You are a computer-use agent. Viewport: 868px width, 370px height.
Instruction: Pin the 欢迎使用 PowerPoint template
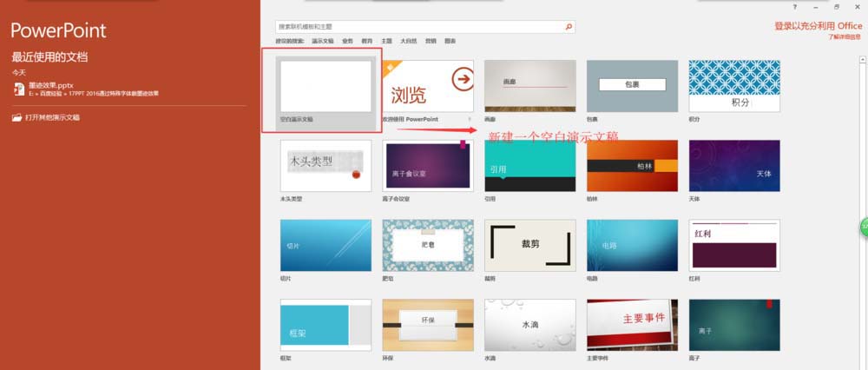coord(470,119)
